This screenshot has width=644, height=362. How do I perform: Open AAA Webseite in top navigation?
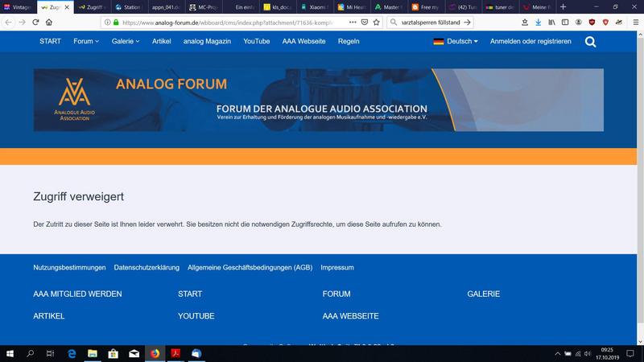tap(303, 41)
